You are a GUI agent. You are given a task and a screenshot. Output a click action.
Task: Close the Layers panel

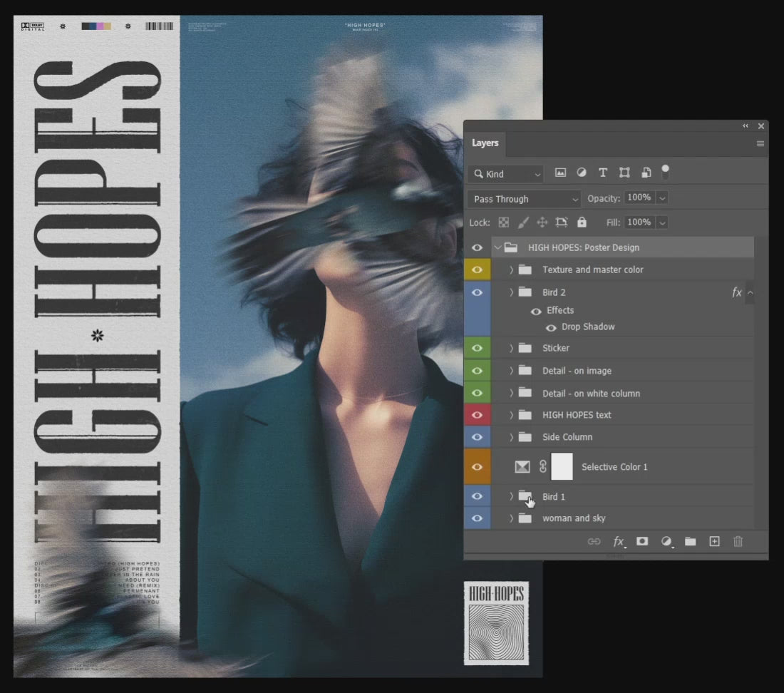pos(761,126)
